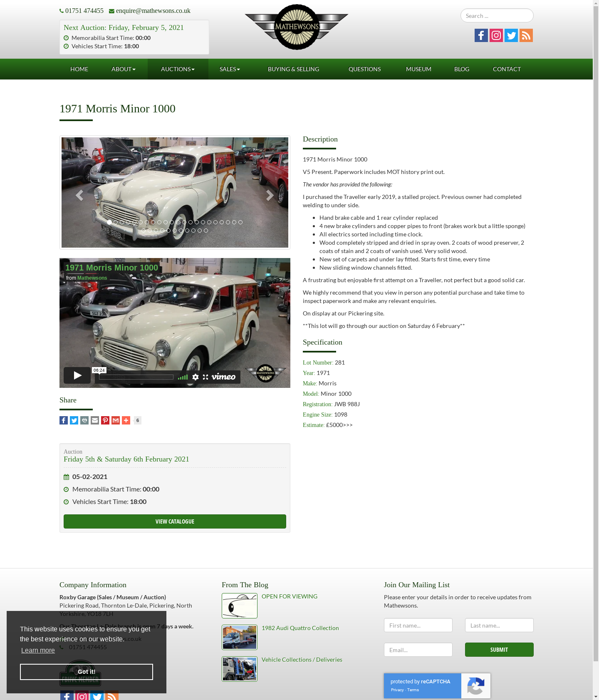Open the CONTACT menu item
The image size is (599, 700).
coord(507,69)
